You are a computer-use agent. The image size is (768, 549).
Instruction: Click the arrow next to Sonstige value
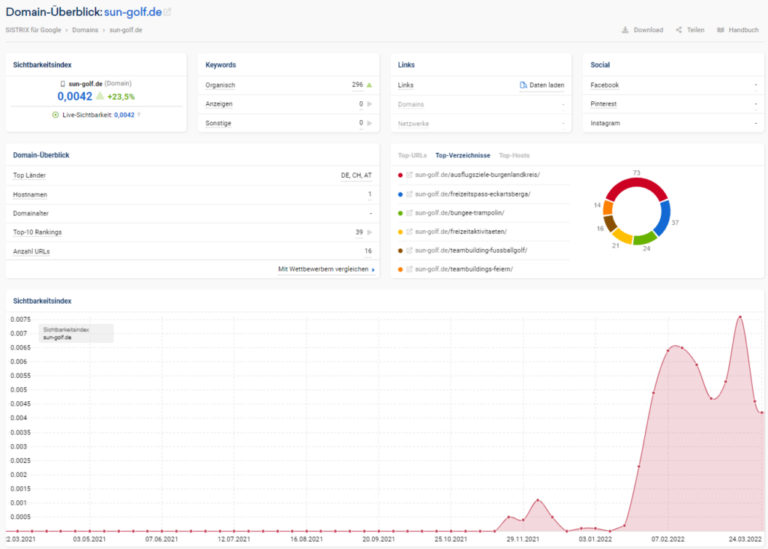point(369,123)
